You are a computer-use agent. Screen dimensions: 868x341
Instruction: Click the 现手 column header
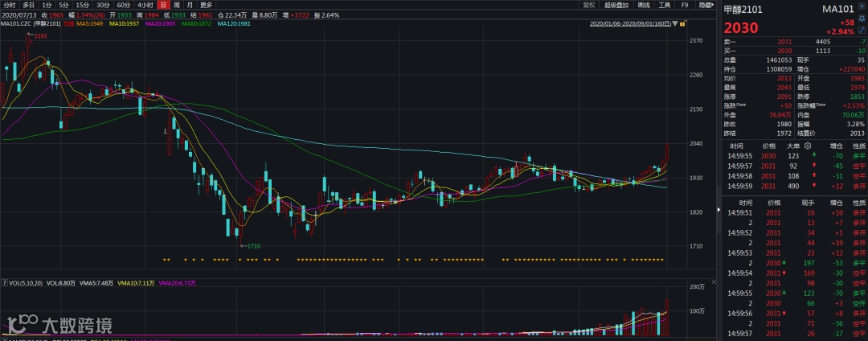pyautogui.click(x=809, y=203)
